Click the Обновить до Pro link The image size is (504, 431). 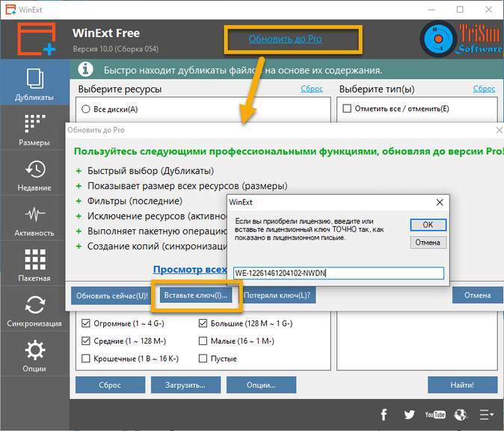tap(286, 38)
